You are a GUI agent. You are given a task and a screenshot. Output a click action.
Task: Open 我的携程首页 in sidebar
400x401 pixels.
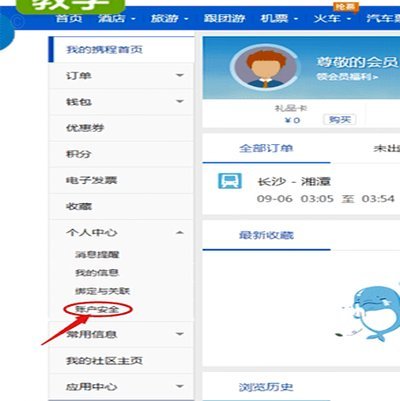[121, 50]
